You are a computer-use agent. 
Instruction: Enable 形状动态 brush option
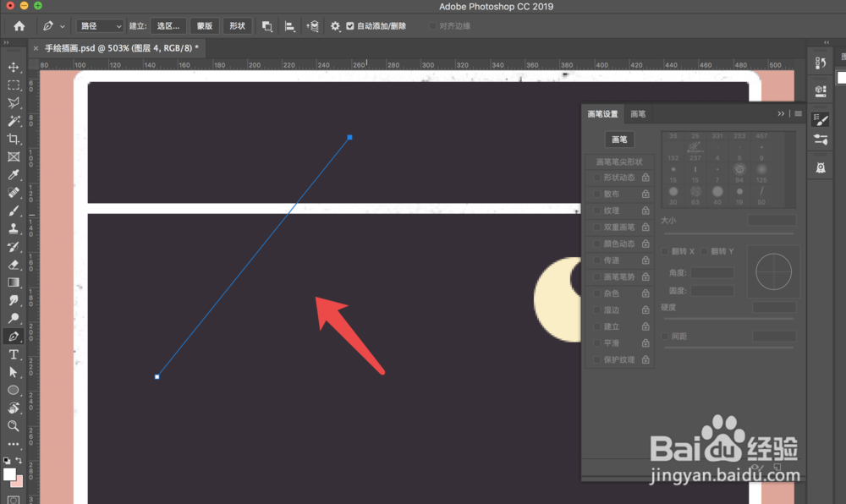tap(596, 178)
